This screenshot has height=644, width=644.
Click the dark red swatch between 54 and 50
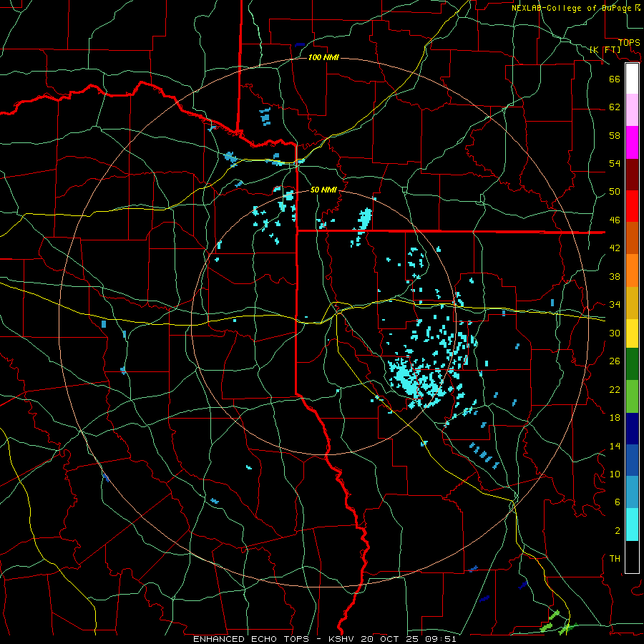[x=632, y=175]
